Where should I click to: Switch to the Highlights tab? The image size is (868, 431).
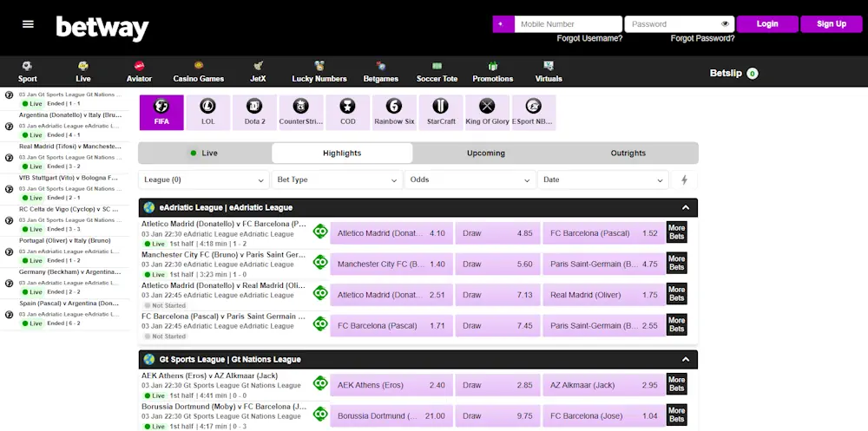point(342,153)
